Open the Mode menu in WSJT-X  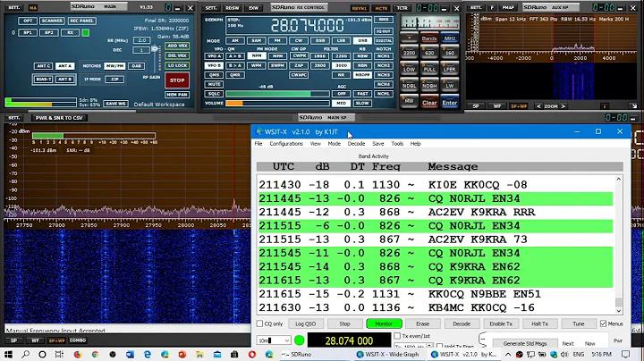(x=334, y=144)
